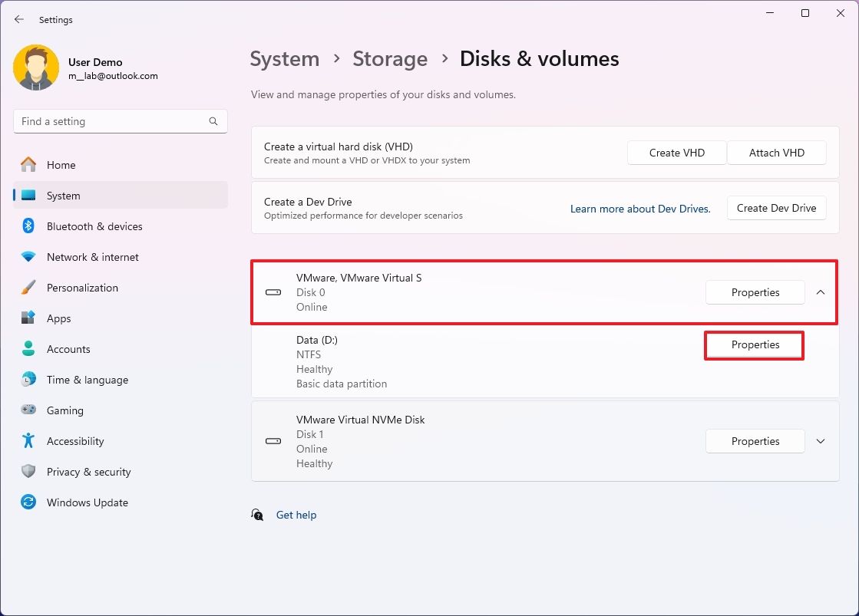The image size is (859, 616).
Task: Open Bluetooth & devices settings
Action: click(x=95, y=226)
